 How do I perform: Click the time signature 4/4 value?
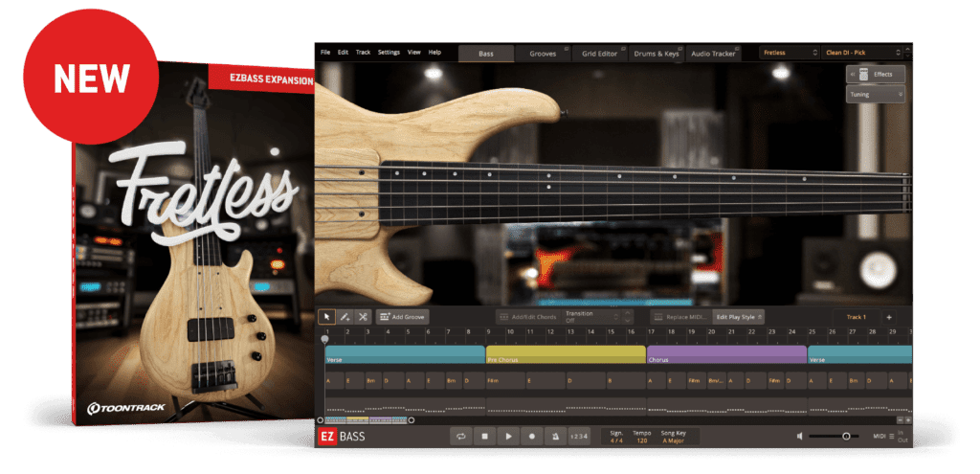[616, 440]
